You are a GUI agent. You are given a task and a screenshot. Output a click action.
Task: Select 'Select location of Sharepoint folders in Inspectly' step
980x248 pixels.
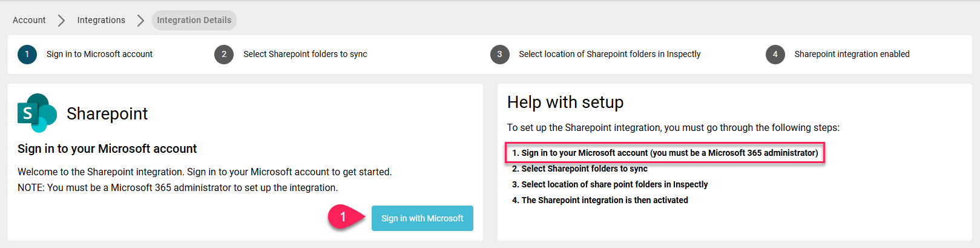[610, 54]
